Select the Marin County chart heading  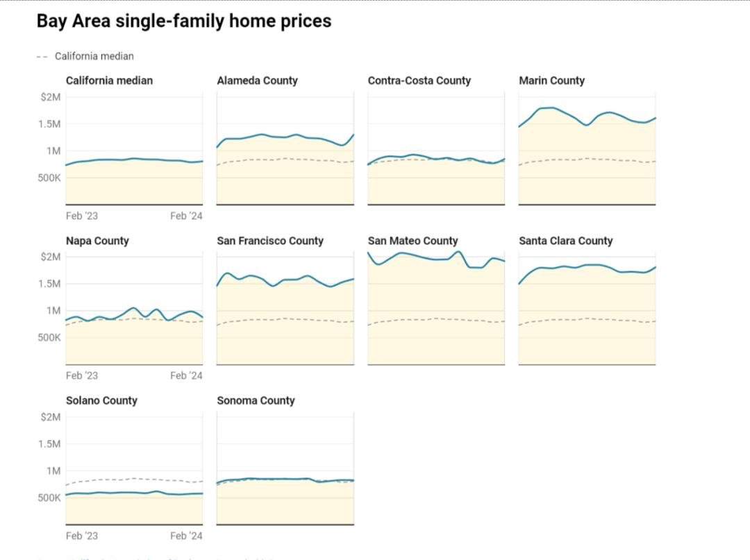(551, 80)
